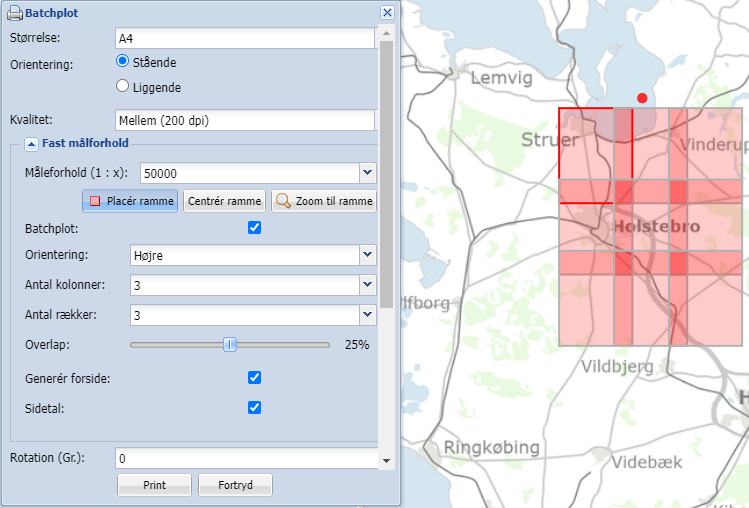Open the Orientering Højre dropdown

tap(367, 256)
